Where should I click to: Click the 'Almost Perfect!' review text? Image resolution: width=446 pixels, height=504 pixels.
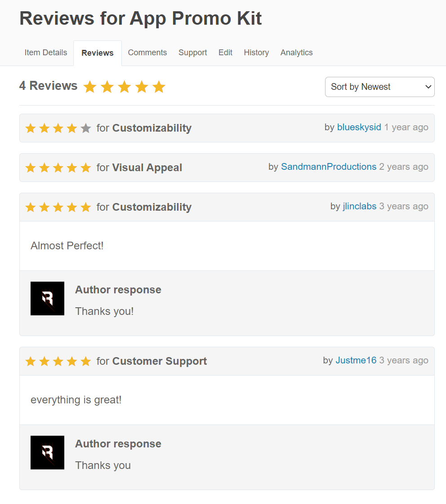point(67,246)
